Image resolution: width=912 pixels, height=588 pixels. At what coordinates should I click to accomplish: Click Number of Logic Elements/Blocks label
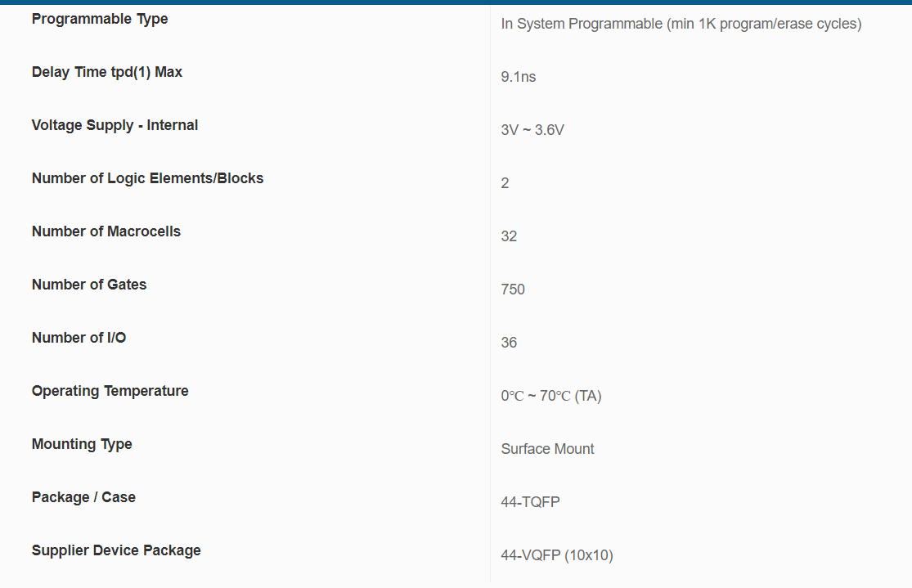147,178
